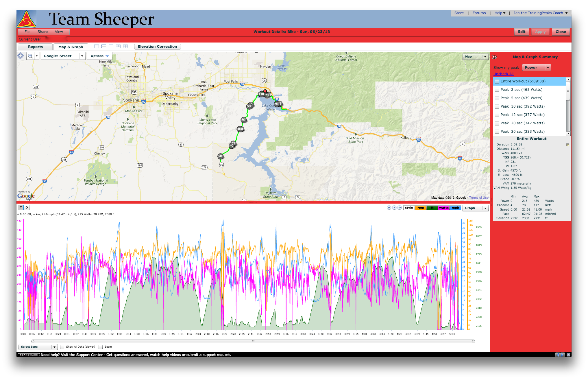Check the Entire Workout checkbox
Viewport: 588px width, 380px height.
497,82
